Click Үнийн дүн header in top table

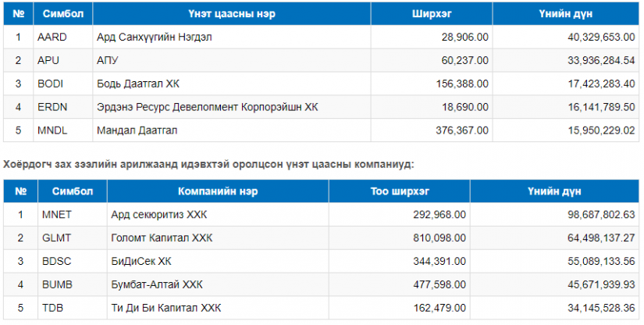(x=566, y=13)
